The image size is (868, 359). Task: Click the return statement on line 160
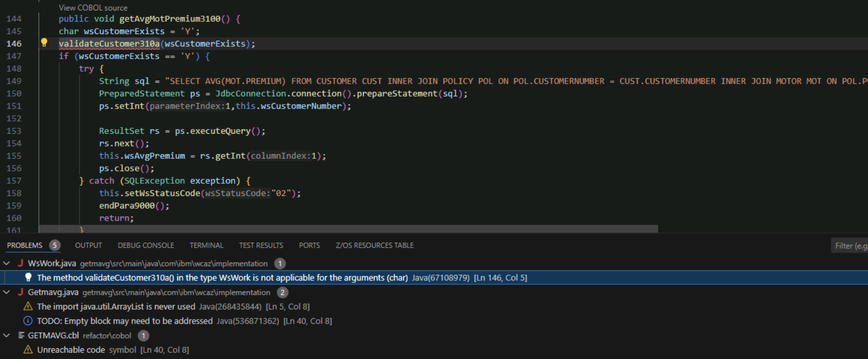[116, 218]
